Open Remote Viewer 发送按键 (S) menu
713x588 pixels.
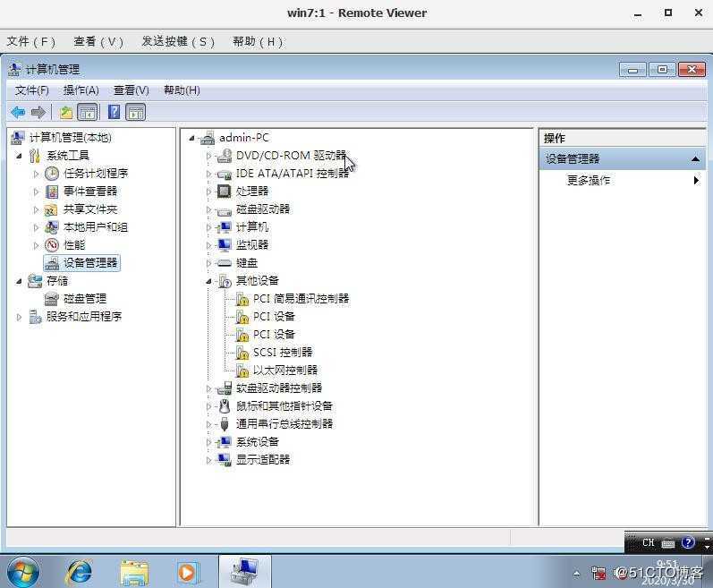[178, 42]
